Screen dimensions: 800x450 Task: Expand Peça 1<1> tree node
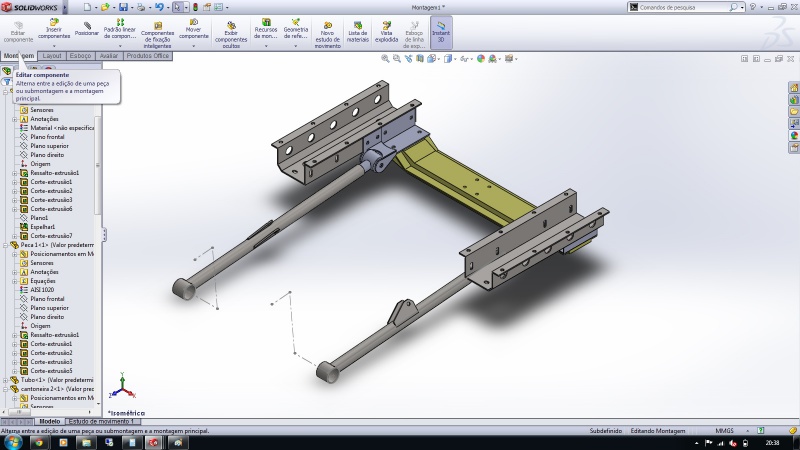[x=6, y=245]
